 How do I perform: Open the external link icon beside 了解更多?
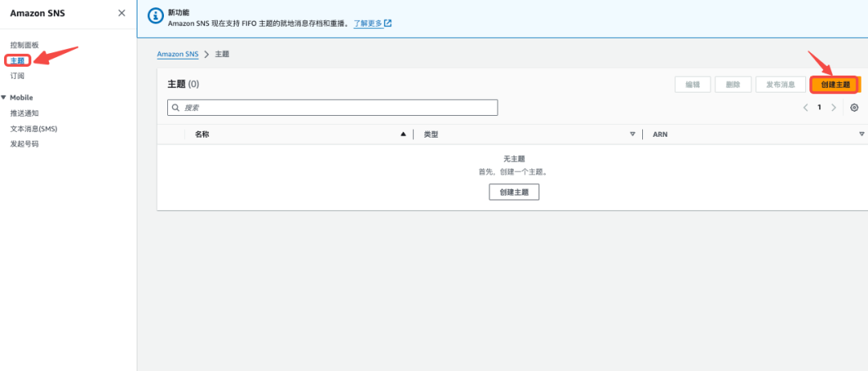point(388,23)
